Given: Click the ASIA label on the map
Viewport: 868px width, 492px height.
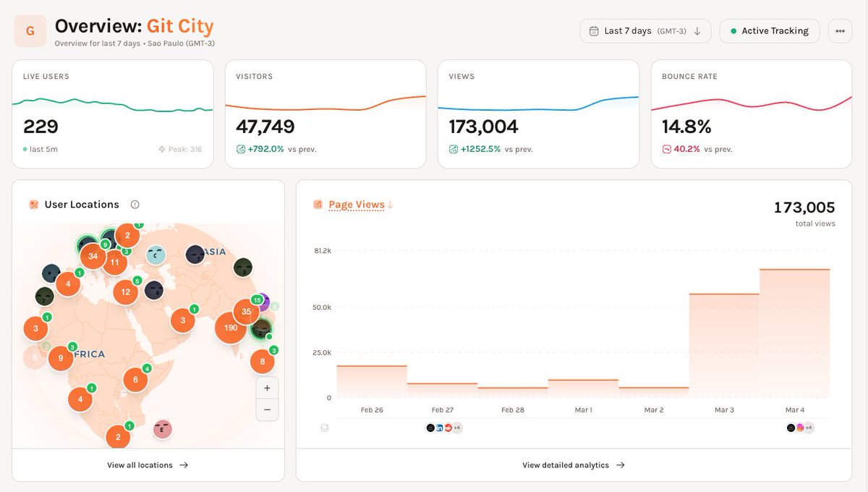Looking at the screenshot, I should point(214,252).
